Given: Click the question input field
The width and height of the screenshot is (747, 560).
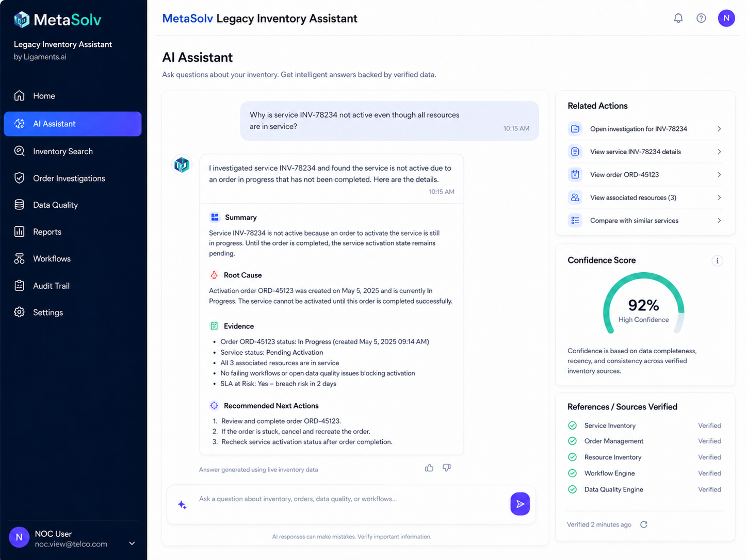Looking at the screenshot, I should (x=351, y=504).
